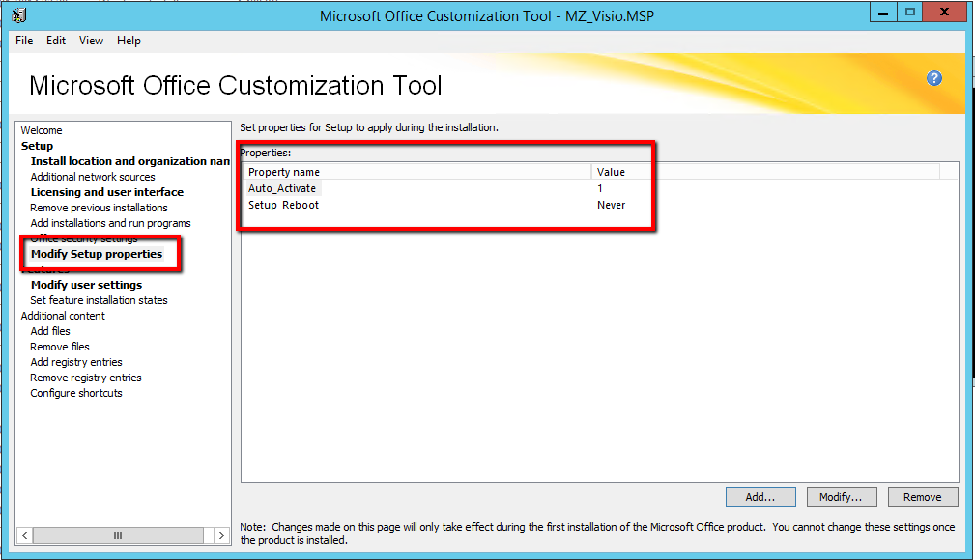Click the Remove button
The width and height of the screenshot is (975, 560).
[x=922, y=497]
